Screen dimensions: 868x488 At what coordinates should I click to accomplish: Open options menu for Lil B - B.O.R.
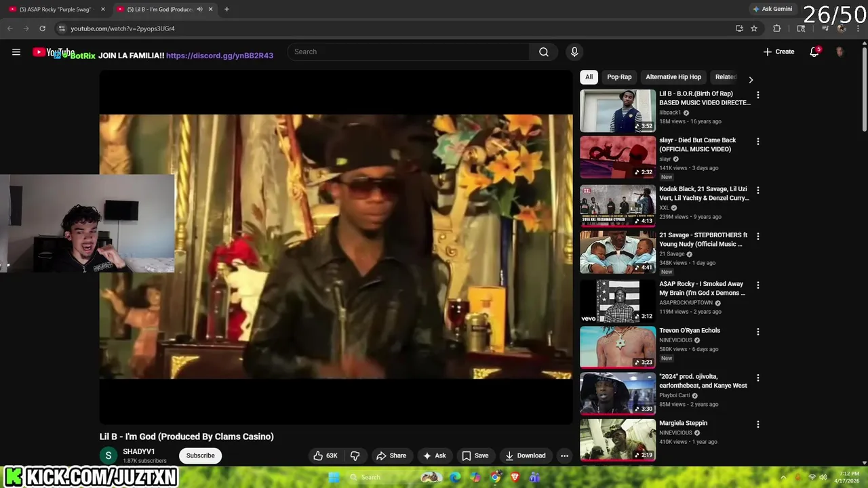click(758, 96)
